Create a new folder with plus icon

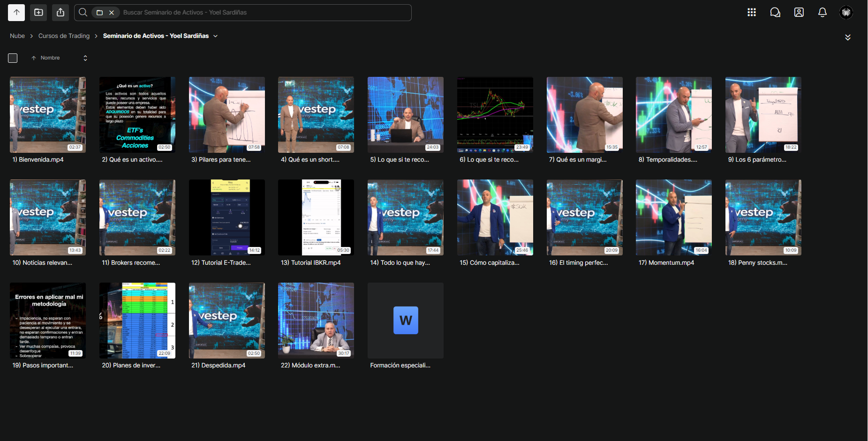click(x=38, y=13)
